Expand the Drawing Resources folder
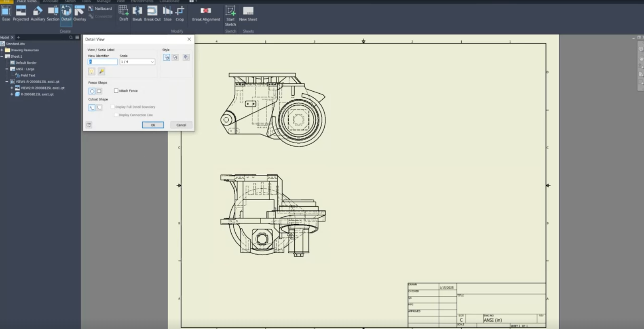The image size is (644, 329). point(2,50)
